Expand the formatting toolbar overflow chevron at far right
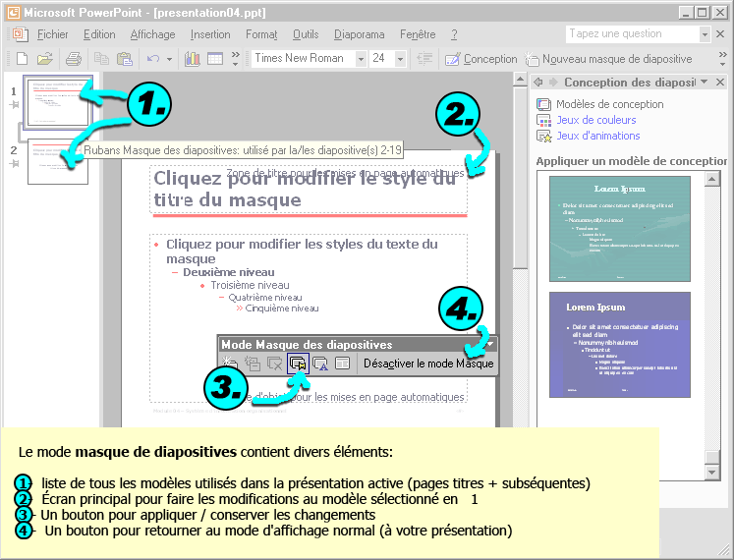The width and height of the screenshot is (734, 560). click(722, 59)
